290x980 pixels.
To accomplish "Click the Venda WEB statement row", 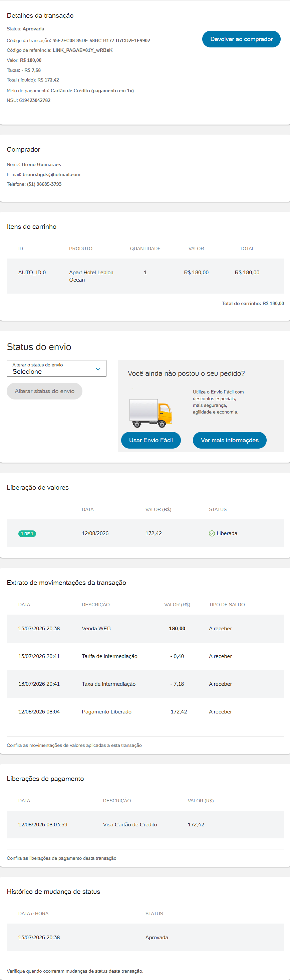I will pyautogui.click(x=145, y=629).
